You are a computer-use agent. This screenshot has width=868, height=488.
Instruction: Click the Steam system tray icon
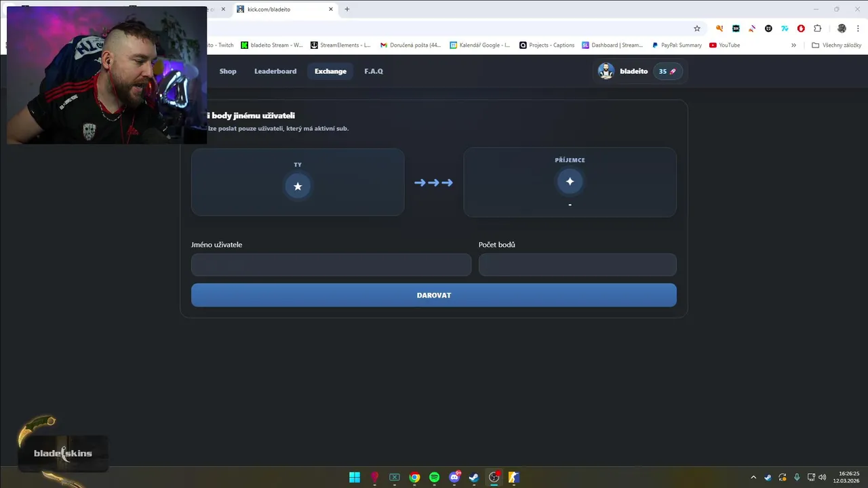coord(768,477)
